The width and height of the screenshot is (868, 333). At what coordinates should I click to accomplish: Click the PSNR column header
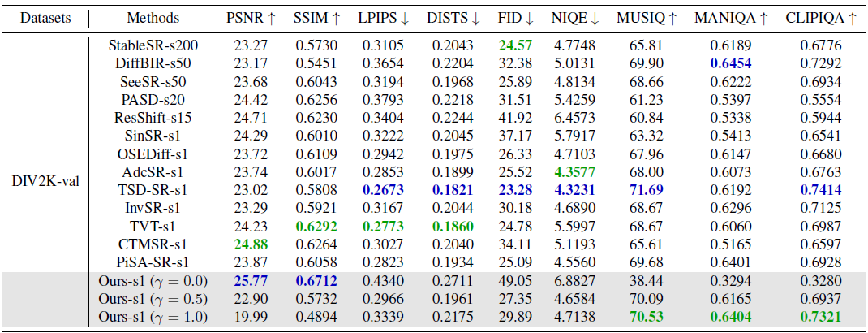coord(251,19)
